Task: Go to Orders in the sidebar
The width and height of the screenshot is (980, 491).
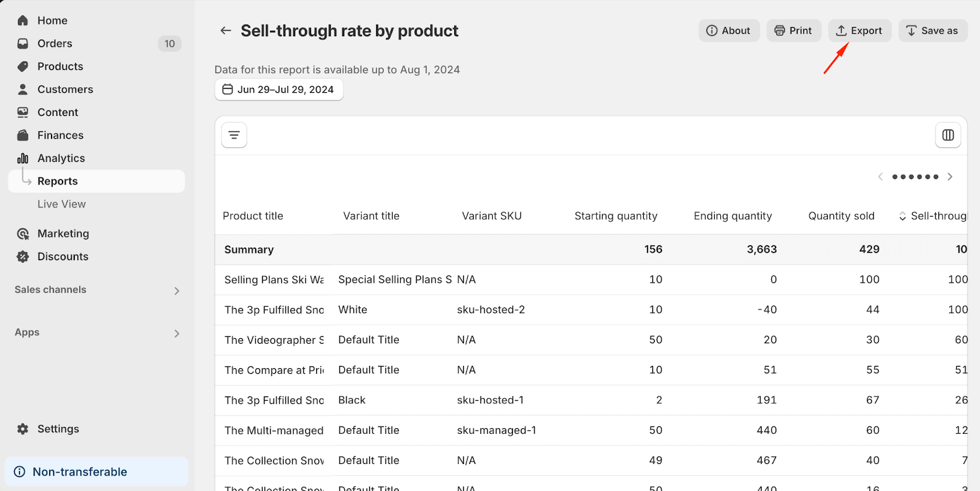Action: (55, 44)
